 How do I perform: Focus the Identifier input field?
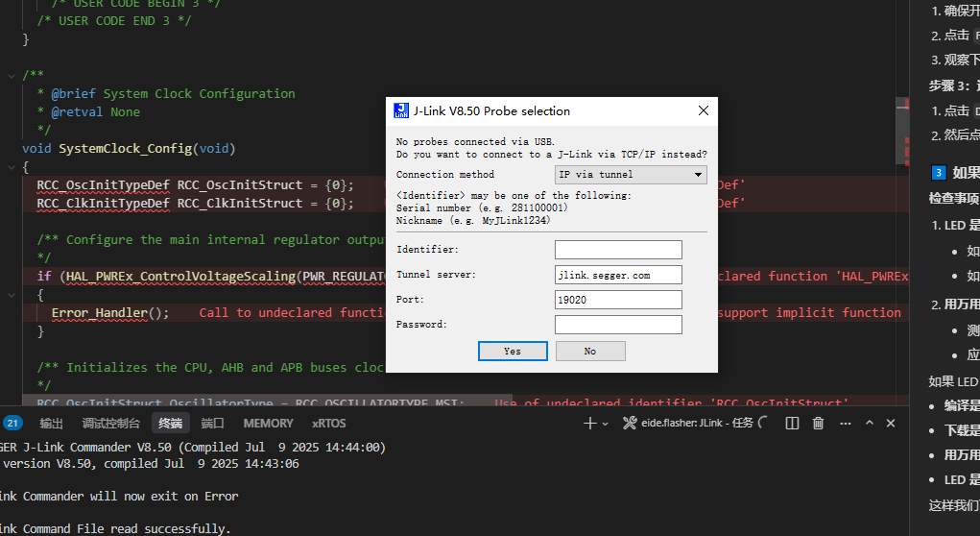618,250
